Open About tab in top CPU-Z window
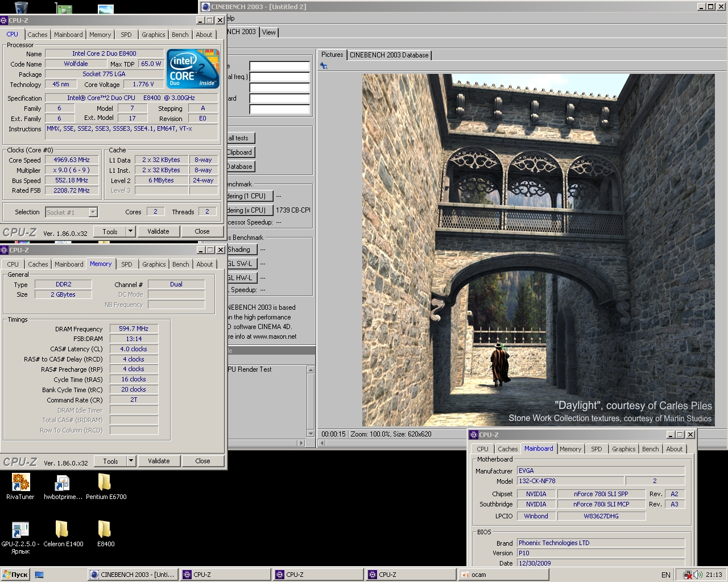Screen dimensions: 728x582 [204, 35]
